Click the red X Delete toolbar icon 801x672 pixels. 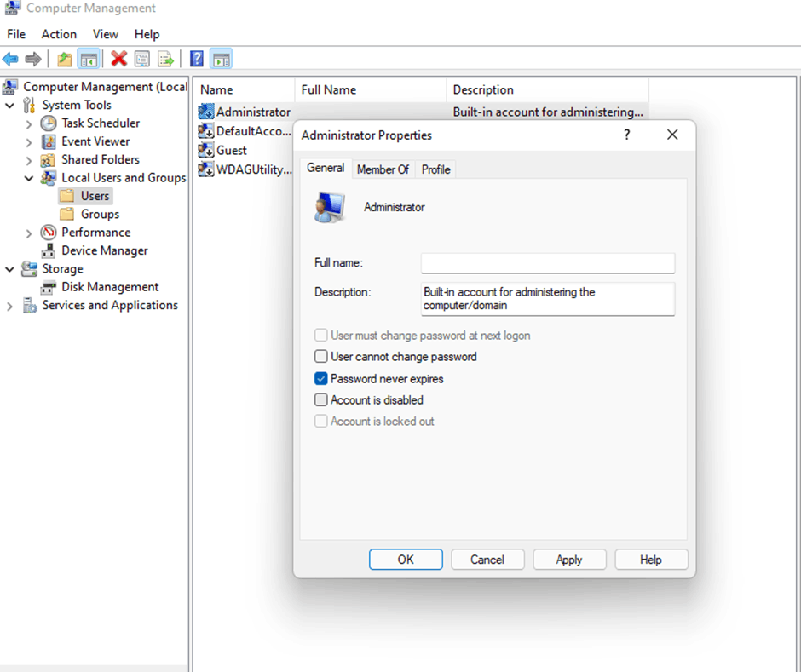(x=119, y=58)
